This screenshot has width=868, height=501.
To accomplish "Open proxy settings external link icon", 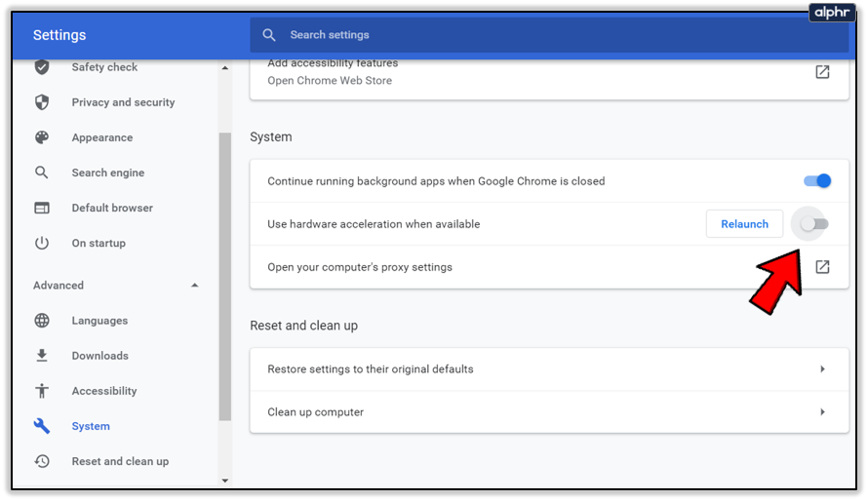I will [x=822, y=267].
